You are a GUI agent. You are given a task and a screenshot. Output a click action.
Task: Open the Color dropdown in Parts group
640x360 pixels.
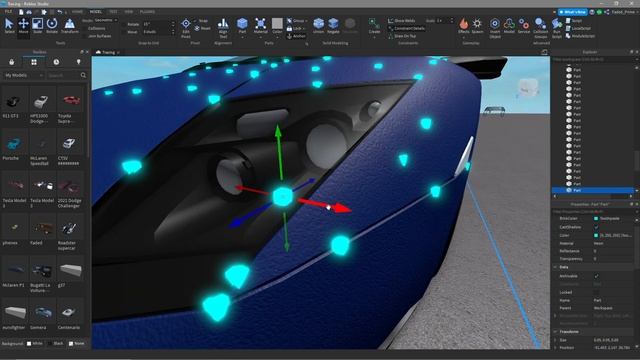tap(277, 36)
